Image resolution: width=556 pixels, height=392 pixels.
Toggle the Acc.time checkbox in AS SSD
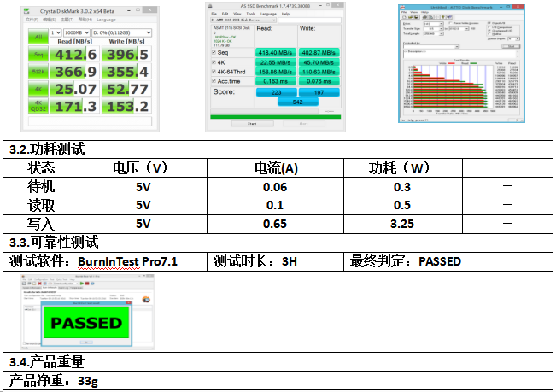click(214, 81)
